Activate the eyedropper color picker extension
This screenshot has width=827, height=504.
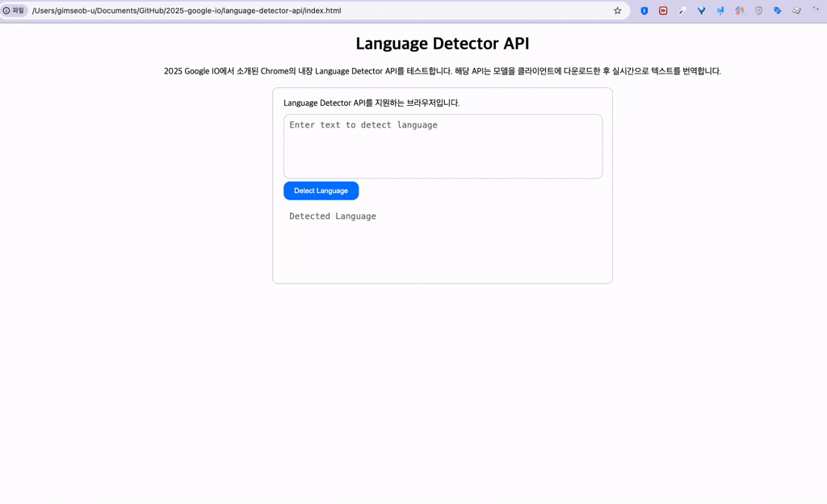(682, 10)
